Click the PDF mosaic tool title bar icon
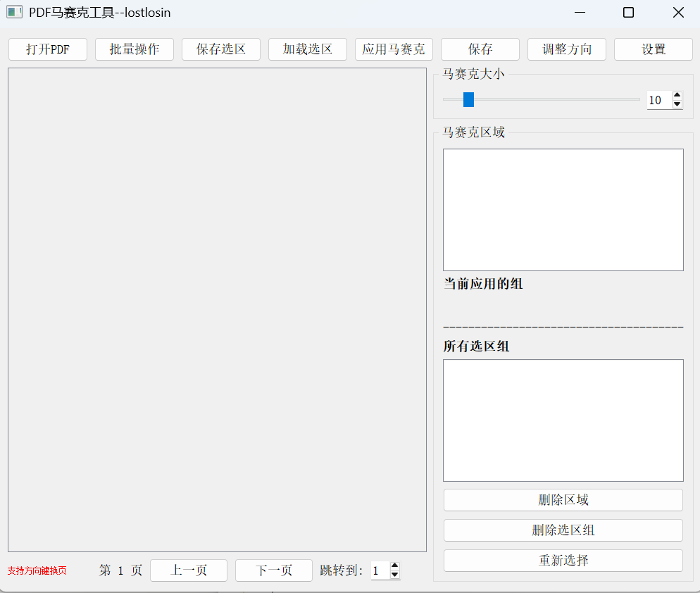700x593 pixels. [x=14, y=12]
